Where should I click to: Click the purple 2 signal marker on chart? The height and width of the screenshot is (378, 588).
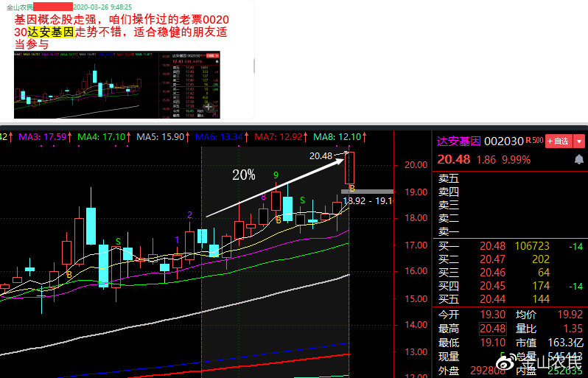[190, 215]
